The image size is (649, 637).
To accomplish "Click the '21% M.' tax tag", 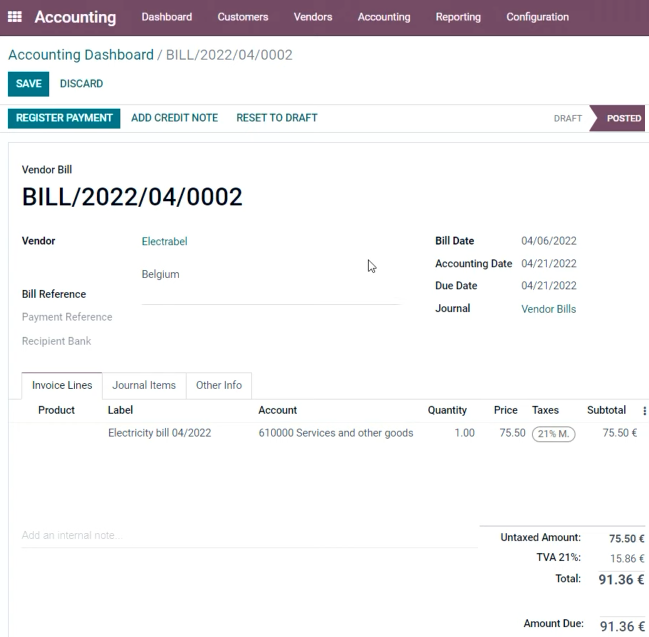I will [x=553, y=434].
